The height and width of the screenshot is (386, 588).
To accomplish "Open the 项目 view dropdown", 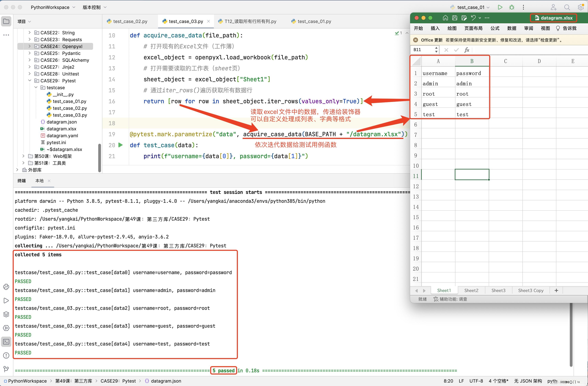I will pos(24,21).
